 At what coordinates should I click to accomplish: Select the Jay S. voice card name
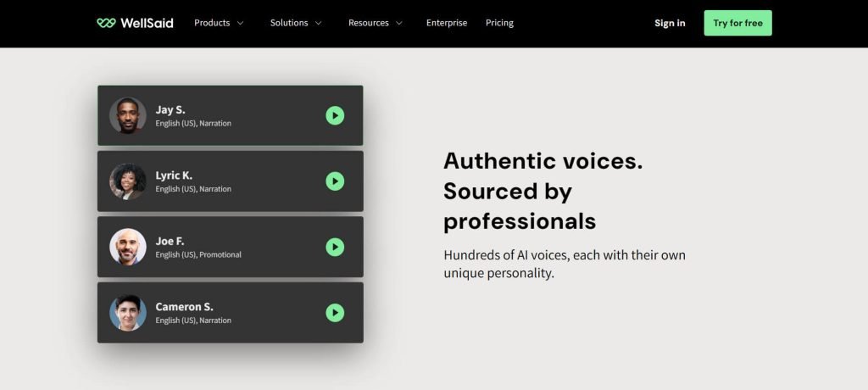170,109
